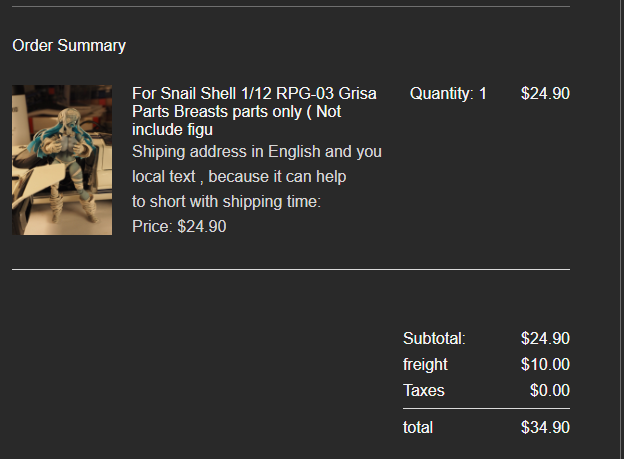Click the total label

[x=418, y=427]
